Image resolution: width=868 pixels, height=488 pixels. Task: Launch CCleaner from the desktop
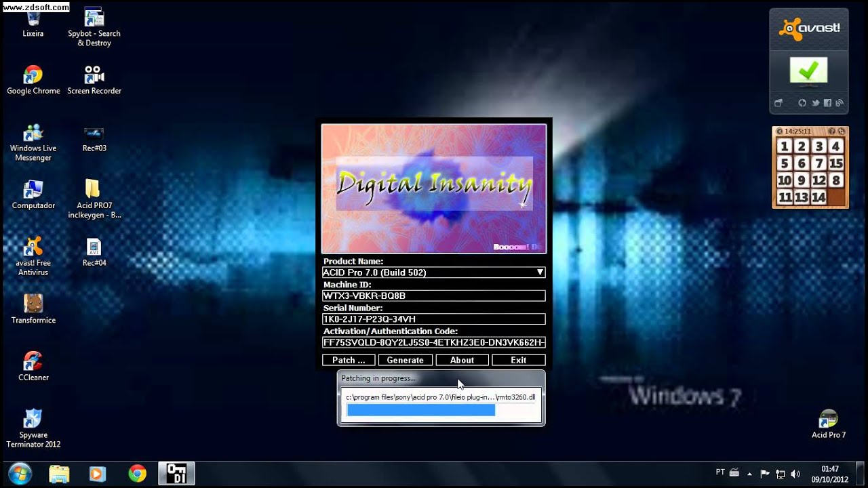click(x=33, y=367)
